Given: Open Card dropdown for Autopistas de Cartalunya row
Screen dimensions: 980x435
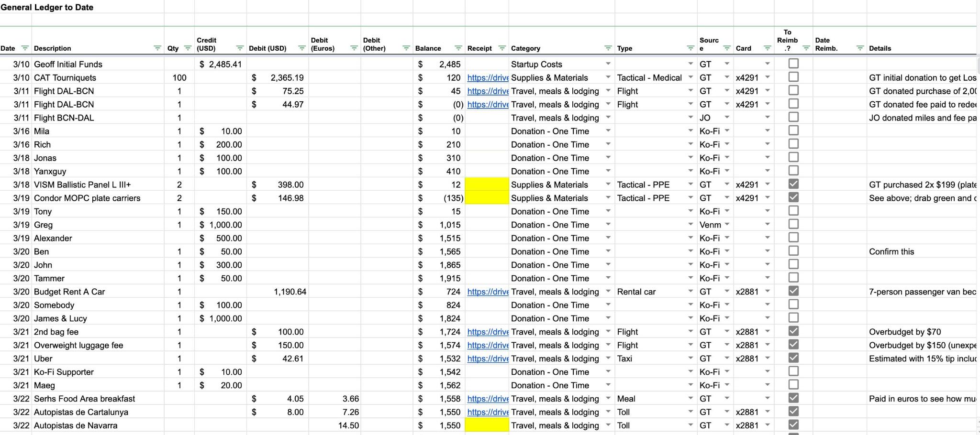Looking at the screenshot, I should coord(767,412).
